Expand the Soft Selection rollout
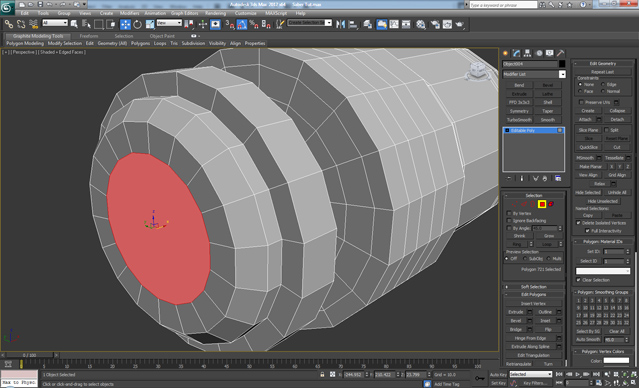Image resolution: width=639 pixels, height=388 pixels. pos(533,287)
